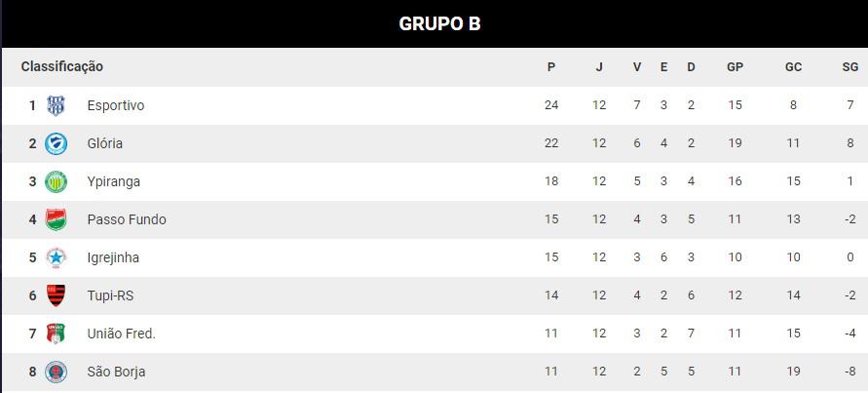This screenshot has width=868, height=393.
Task: Click the São Borja team name
Action: 116,372
